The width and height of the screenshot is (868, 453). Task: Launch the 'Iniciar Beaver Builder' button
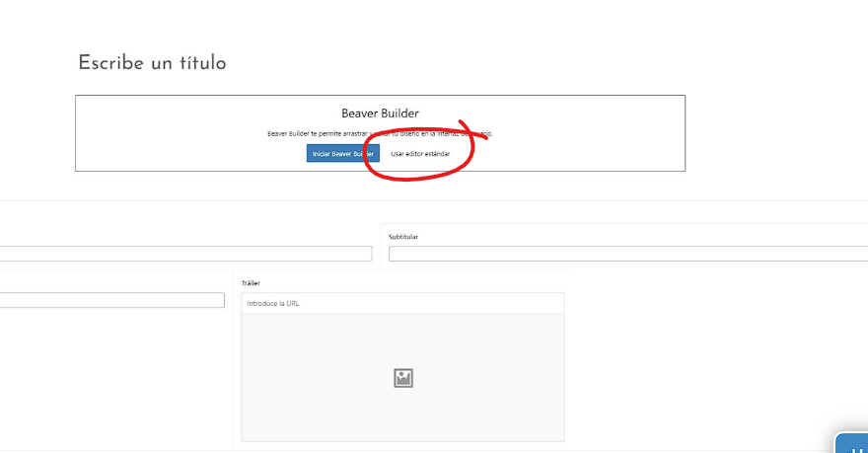(x=342, y=153)
